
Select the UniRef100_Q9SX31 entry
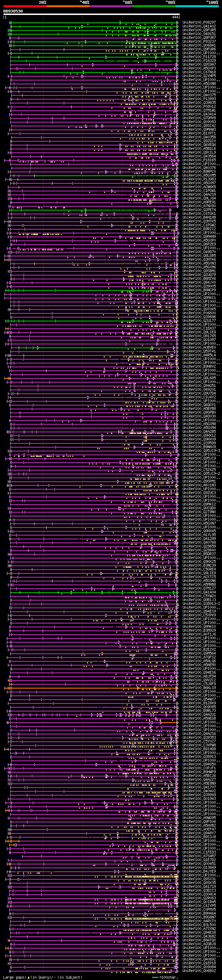(199, 879)
